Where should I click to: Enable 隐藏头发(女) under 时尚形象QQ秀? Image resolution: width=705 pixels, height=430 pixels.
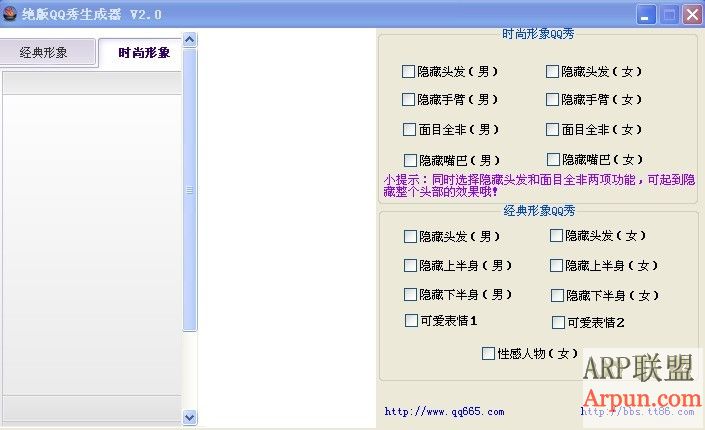pos(552,72)
